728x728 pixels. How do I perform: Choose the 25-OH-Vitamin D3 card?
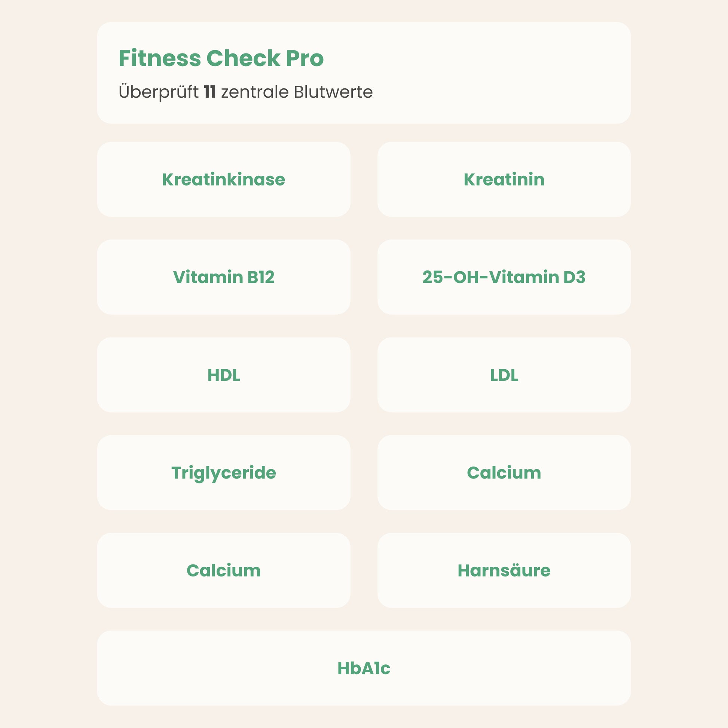pos(504,277)
